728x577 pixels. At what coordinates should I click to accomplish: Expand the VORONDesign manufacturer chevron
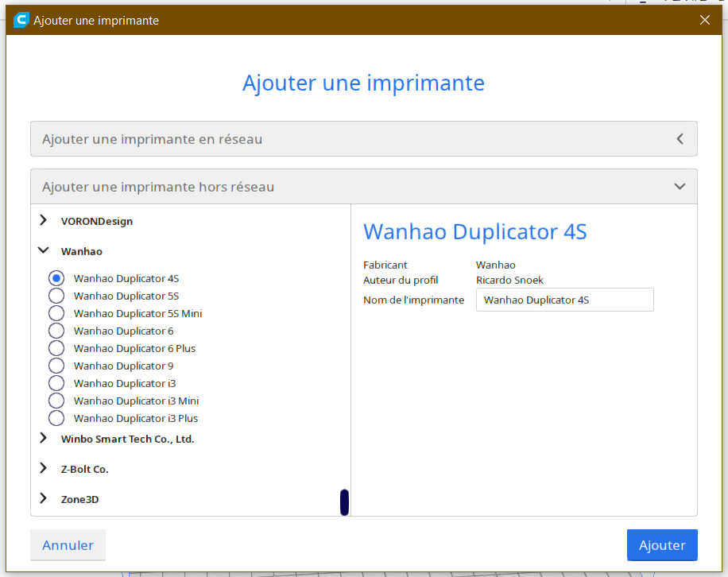[x=43, y=220]
